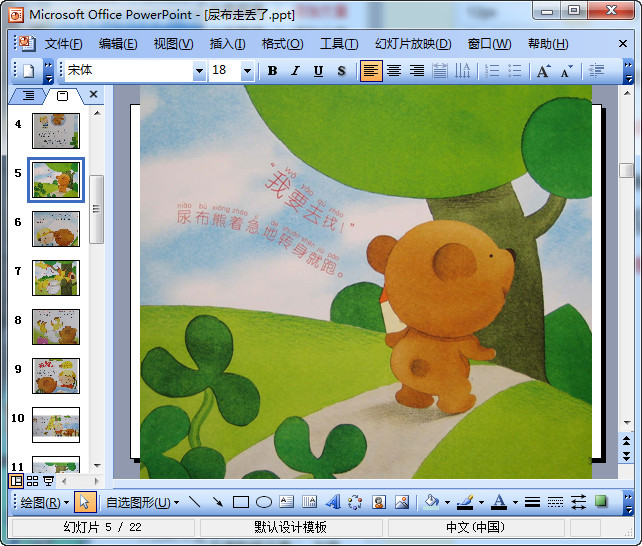This screenshot has width=642, height=546.
Task: Close the slide thumbnail pane
Action: pos(93,95)
